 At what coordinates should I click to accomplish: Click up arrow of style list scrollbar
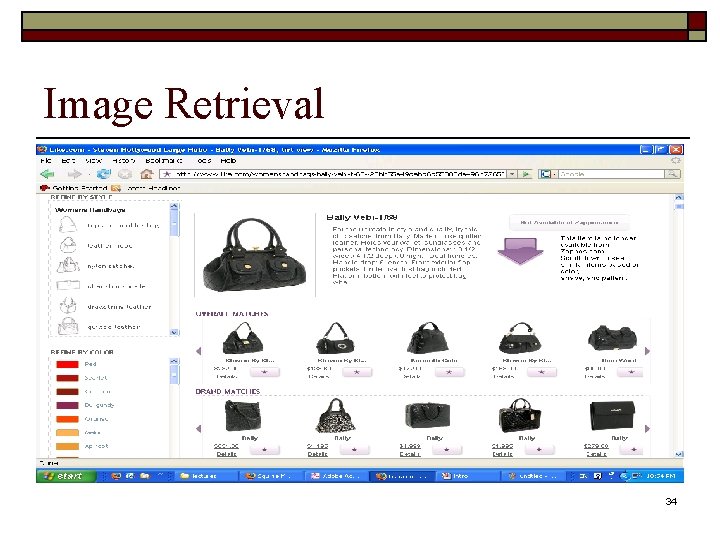point(174,207)
